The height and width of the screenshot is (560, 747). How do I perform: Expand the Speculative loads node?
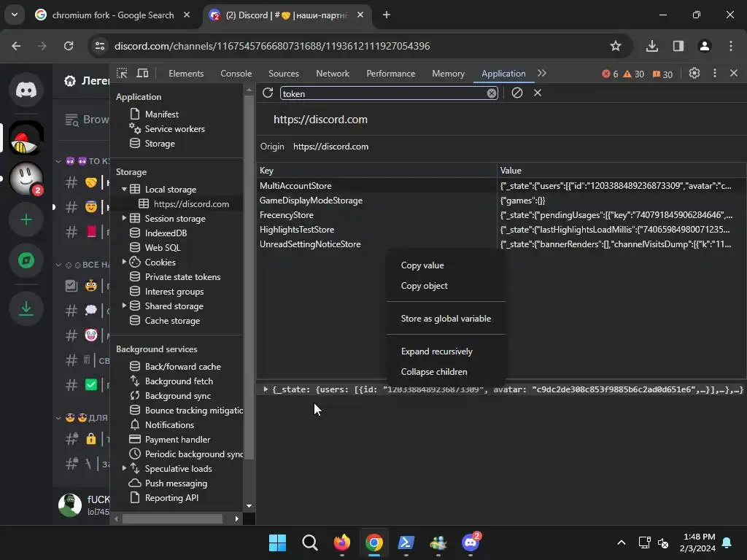[124, 468]
